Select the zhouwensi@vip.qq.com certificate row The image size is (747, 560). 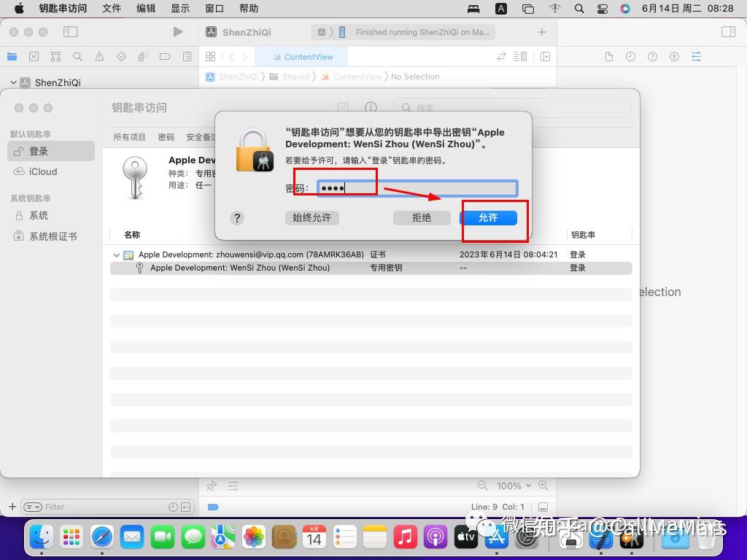click(x=371, y=254)
